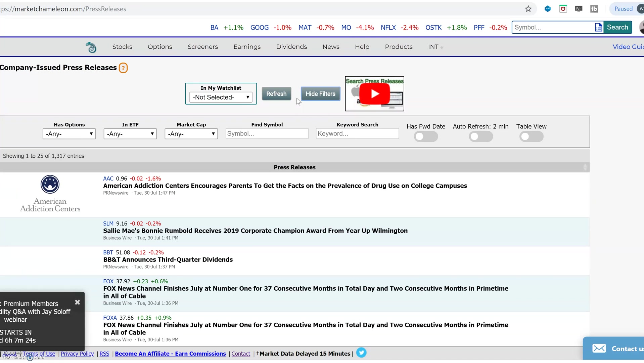Expand the Has Options dropdown
Viewport: 644px width, 363px height.
[69, 133]
